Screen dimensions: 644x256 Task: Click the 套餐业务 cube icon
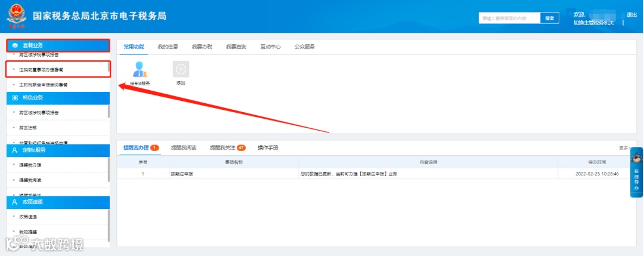tap(15, 45)
